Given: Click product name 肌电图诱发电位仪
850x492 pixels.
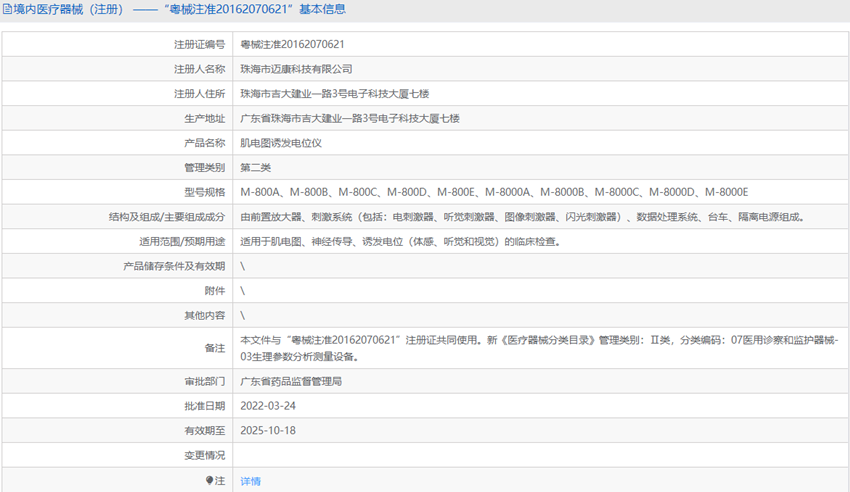Looking at the screenshot, I should click(281, 143).
